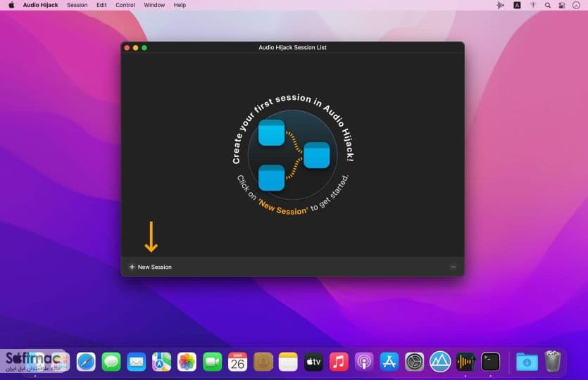The image size is (588, 380).
Task: Close the Audio Hijack Session List window
Action: [127, 48]
